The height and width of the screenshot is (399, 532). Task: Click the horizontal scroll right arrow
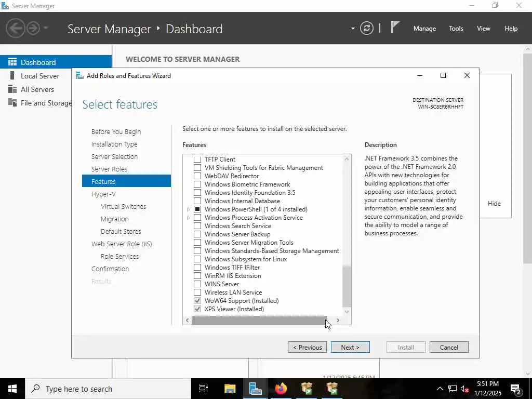338,320
